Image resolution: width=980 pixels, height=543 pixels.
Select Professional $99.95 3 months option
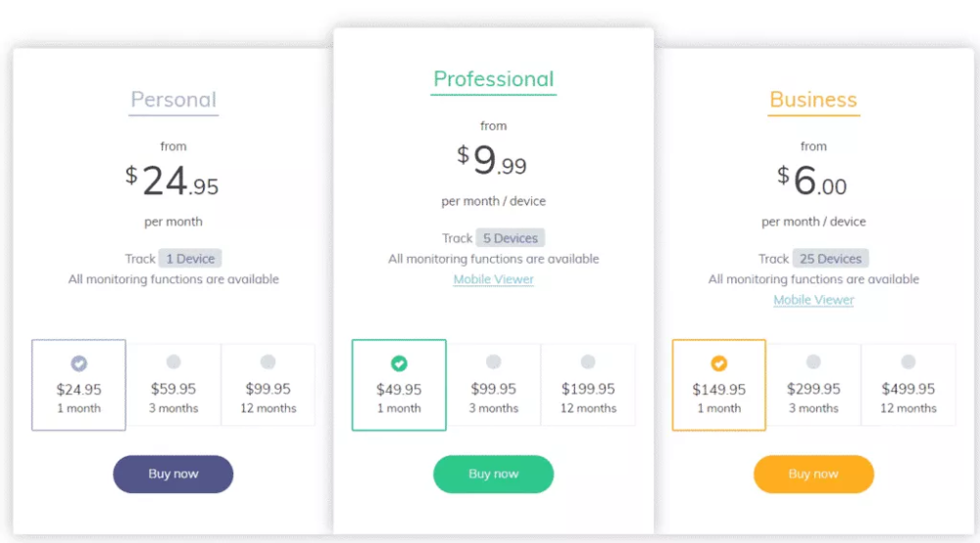(493, 385)
